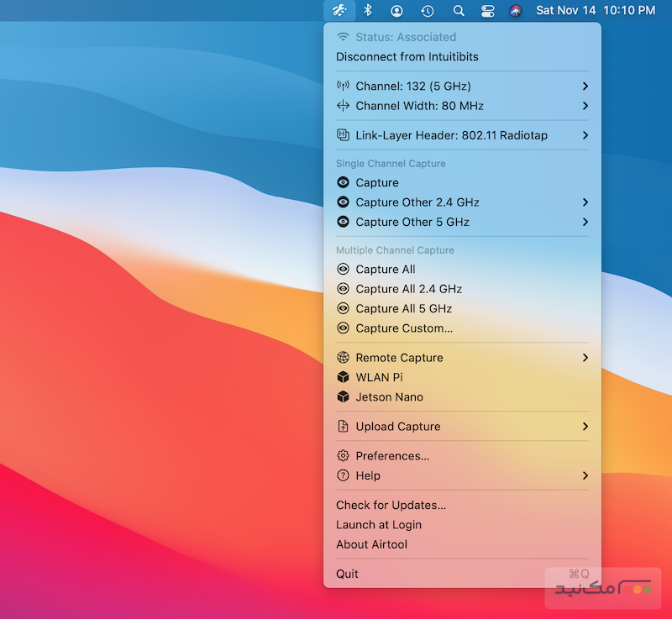Expand the Capture Other 2.4 GHz submenu
This screenshot has height=619, width=672.
(585, 202)
